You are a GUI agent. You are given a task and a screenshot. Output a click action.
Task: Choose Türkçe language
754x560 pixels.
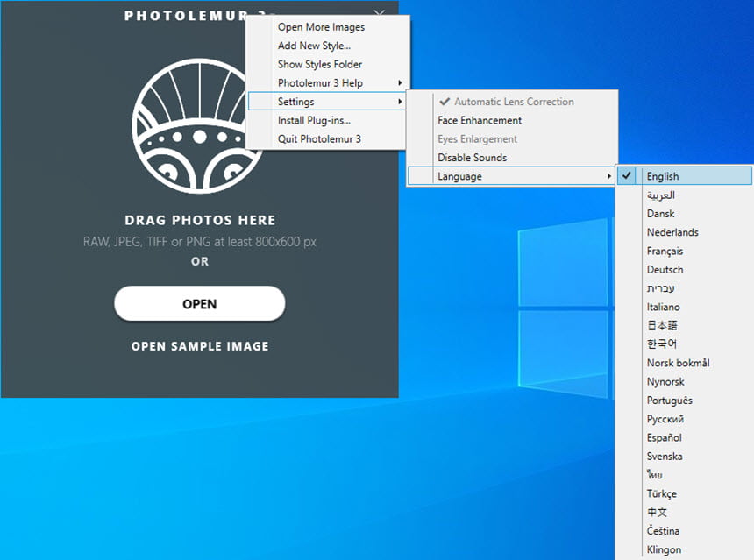tap(684, 493)
